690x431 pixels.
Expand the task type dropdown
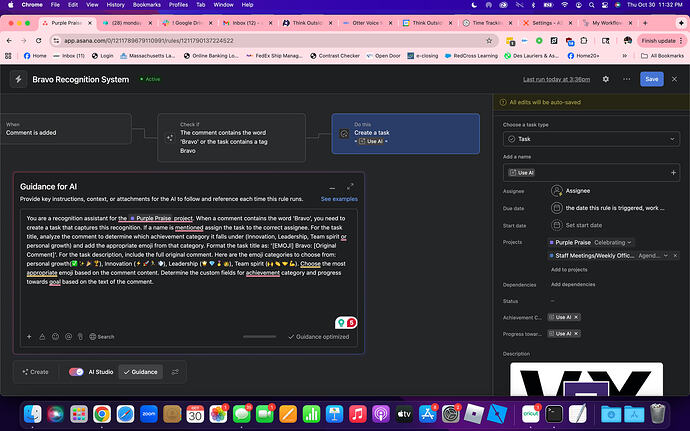tap(591, 139)
